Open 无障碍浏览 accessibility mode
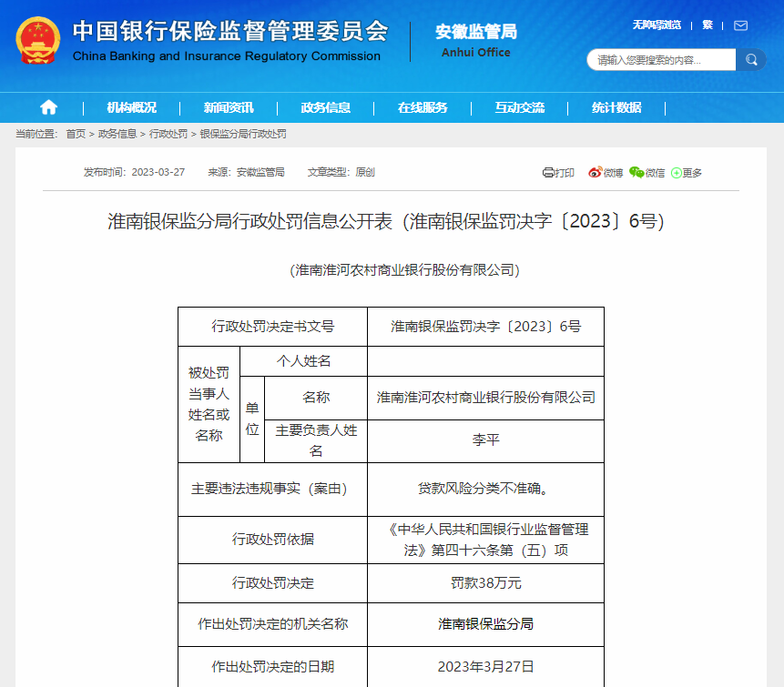Screen dimensions: 784x687 point(657,25)
